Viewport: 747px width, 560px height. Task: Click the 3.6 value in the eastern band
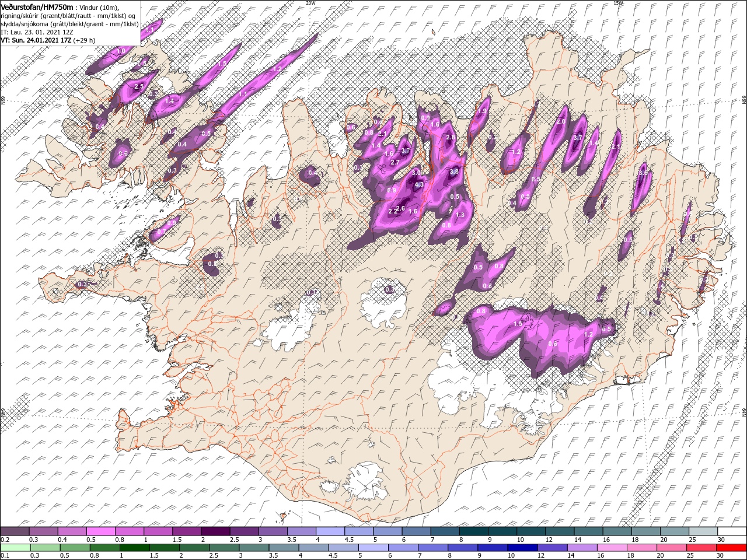[643, 173]
